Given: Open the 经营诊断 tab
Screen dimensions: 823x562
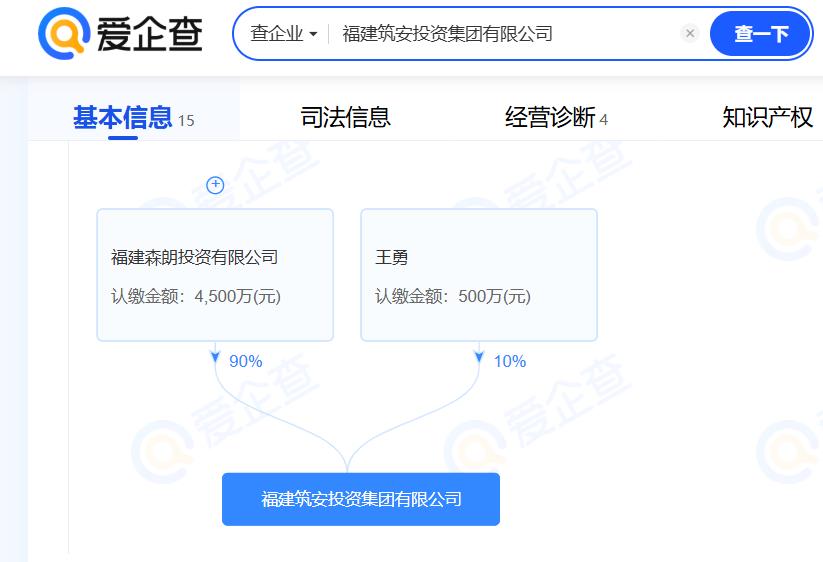Looking at the screenshot, I should pos(556,118).
